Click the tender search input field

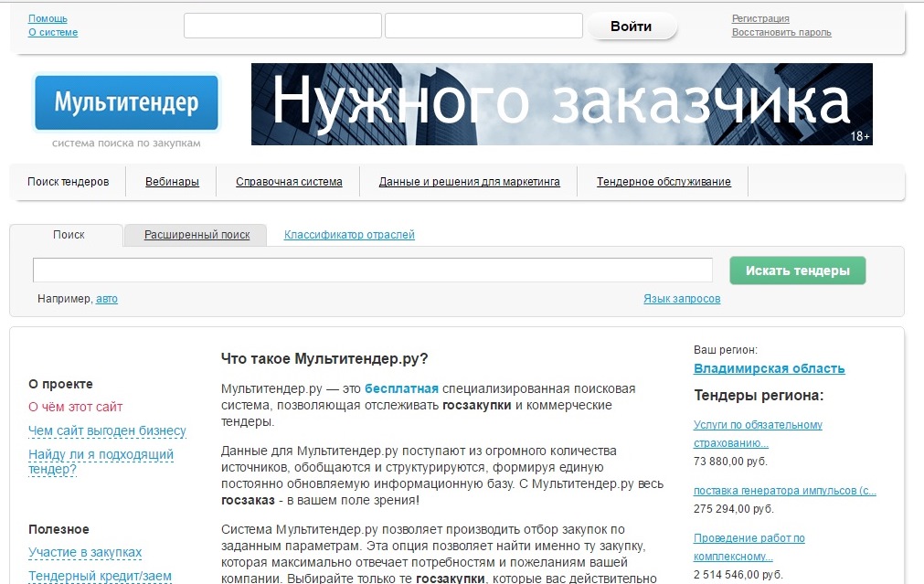coord(372,270)
